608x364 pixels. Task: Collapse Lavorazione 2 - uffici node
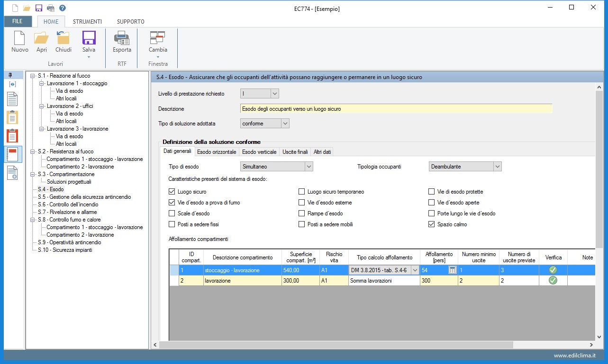tap(41, 106)
